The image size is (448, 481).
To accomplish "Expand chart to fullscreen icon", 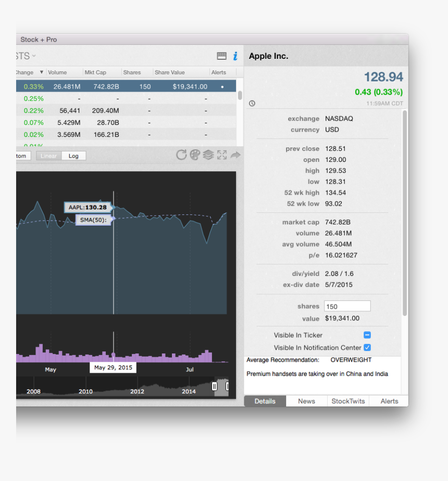I will click(222, 155).
